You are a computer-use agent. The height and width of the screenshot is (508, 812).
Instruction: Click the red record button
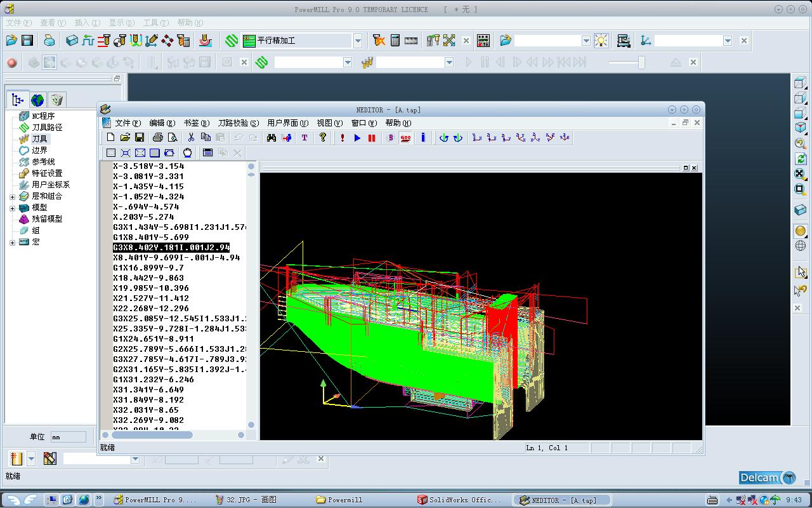[11, 62]
